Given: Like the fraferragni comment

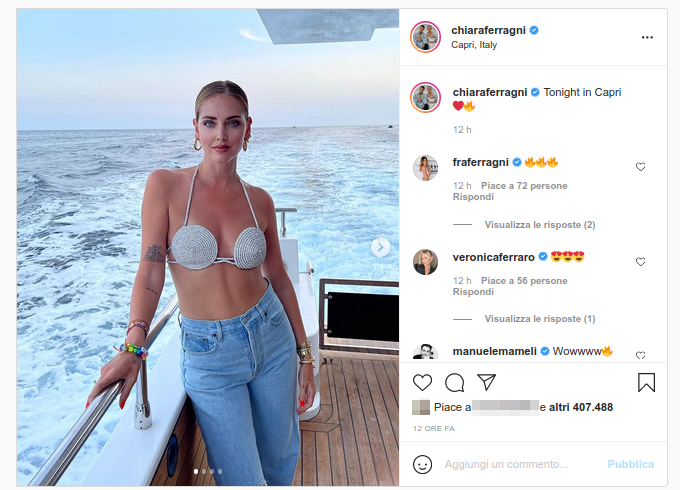Looking at the screenshot, I should [641, 167].
